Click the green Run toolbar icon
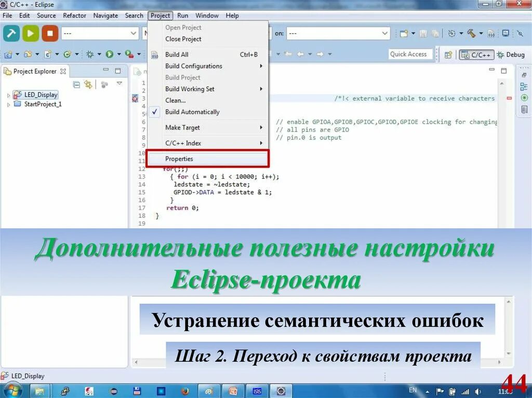The image size is (532, 398). pyautogui.click(x=109, y=54)
